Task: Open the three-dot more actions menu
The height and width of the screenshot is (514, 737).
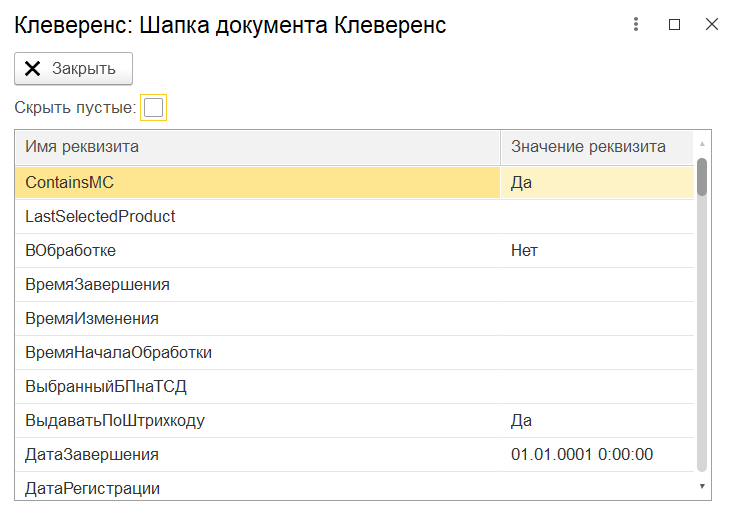Action: tap(635, 24)
